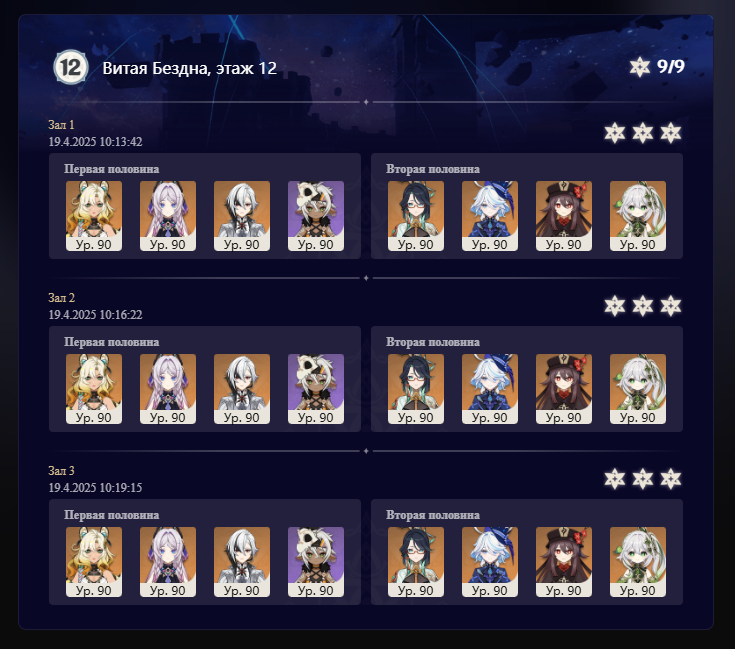Select lavender-haired character in Зал 1 first half

tap(168, 216)
